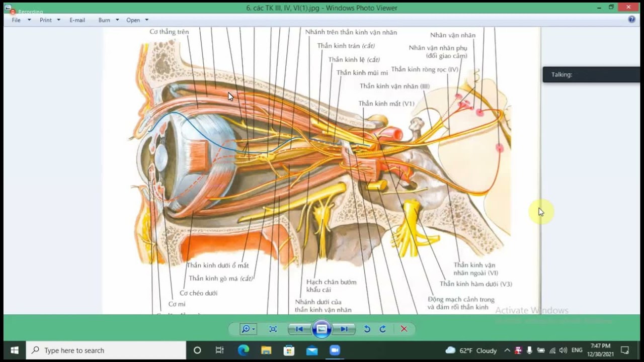
Task: Open the clock and calendar flyout
Action: point(600,350)
